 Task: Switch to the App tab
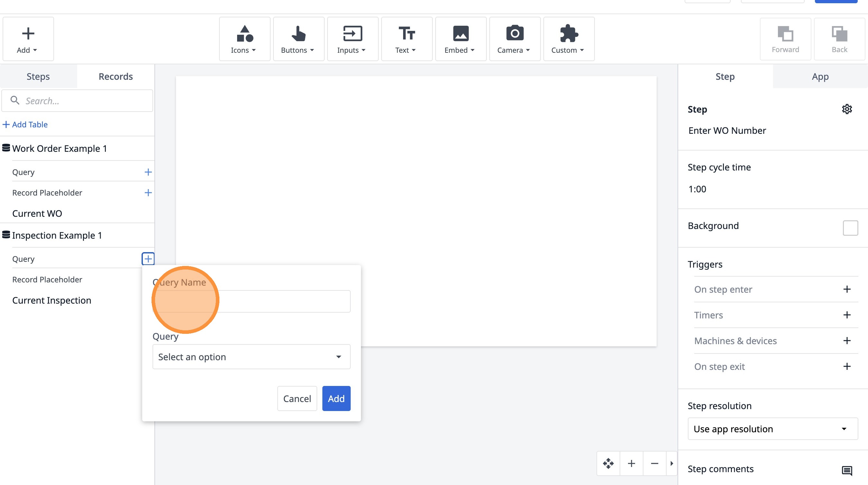point(820,77)
